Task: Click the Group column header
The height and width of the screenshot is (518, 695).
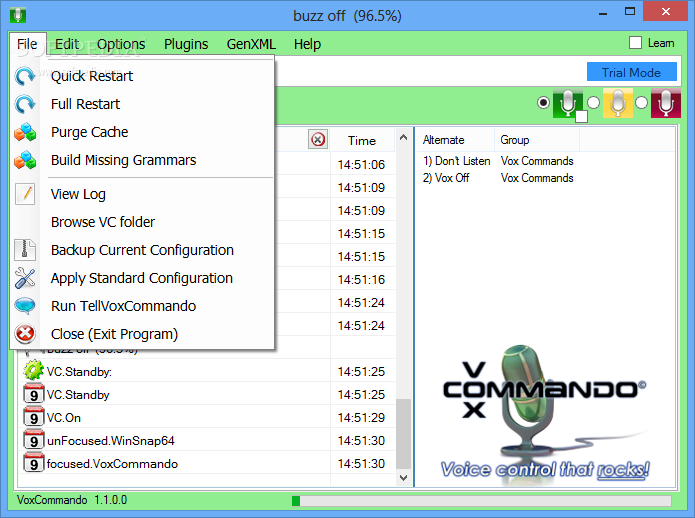Action: coord(537,140)
